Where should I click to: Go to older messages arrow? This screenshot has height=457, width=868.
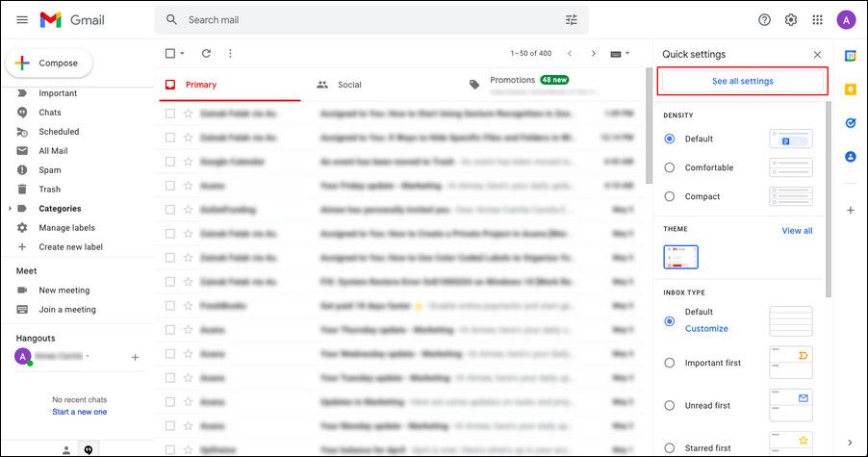(x=594, y=54)
